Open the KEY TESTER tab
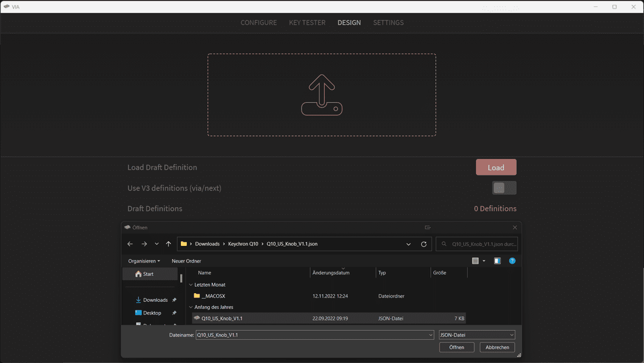The width and height of the screenshot is (644, 363). click(307, 23)
